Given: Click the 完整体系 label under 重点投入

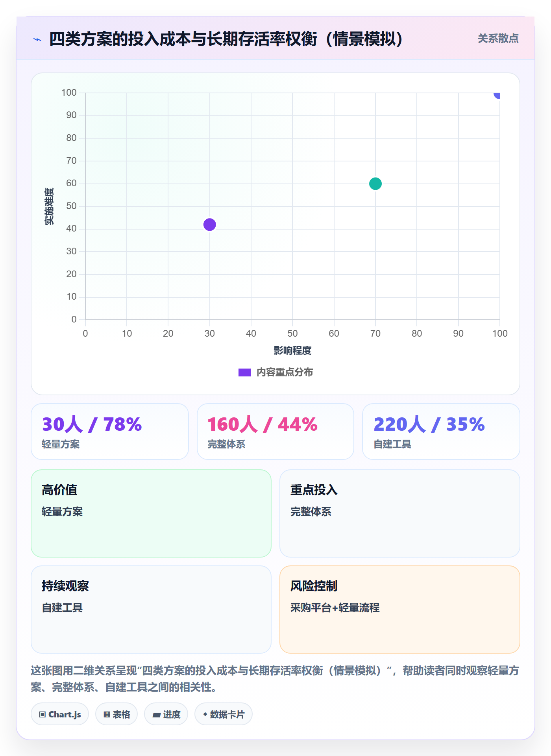Looking at the screenshot, I should [311, 511].
